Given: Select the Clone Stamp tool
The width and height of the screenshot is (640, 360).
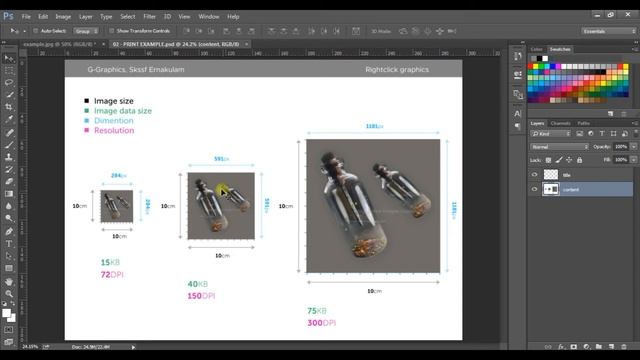Looking at the screenshot, I should (x=9, y=157).
